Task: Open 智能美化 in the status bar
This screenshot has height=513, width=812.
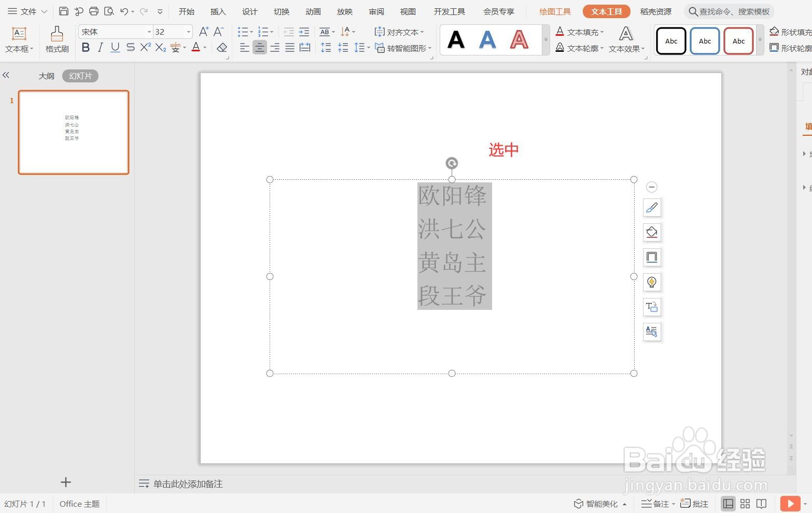Action: point(600,504)
